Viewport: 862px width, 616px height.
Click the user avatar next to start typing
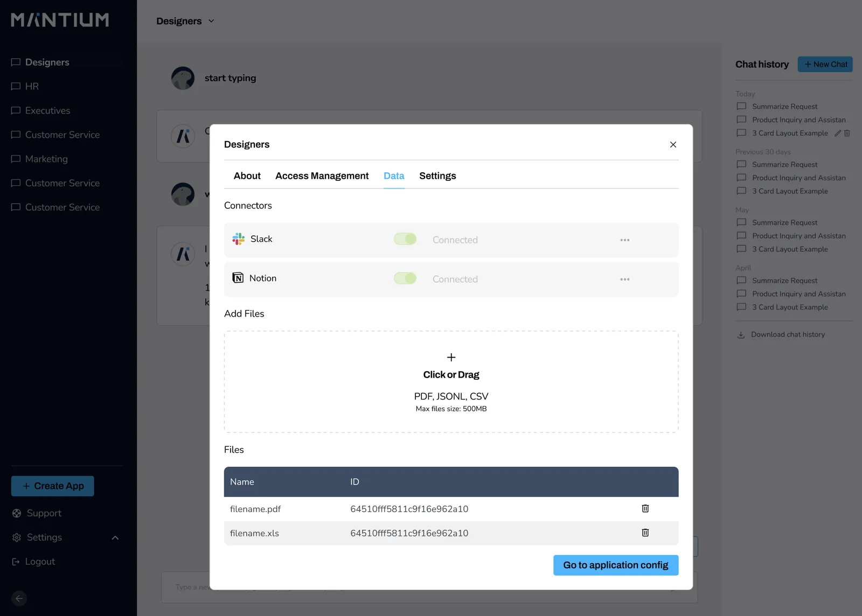(x=183, y=78)
